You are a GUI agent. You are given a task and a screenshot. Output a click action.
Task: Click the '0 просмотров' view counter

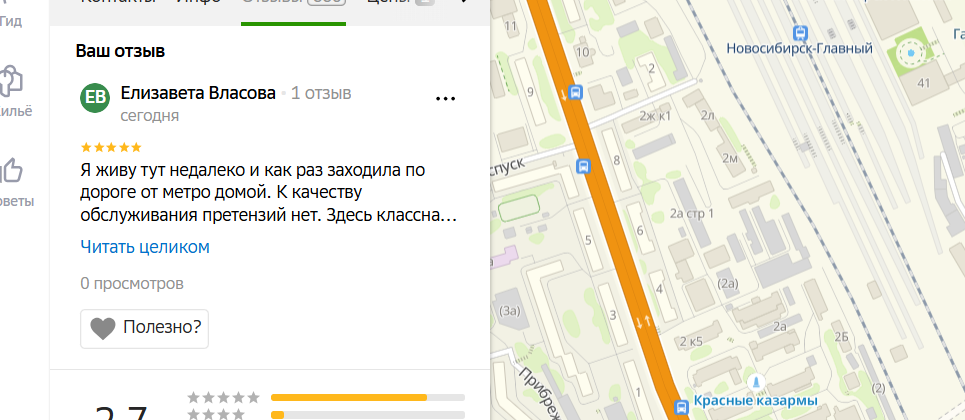click(132, 283)
